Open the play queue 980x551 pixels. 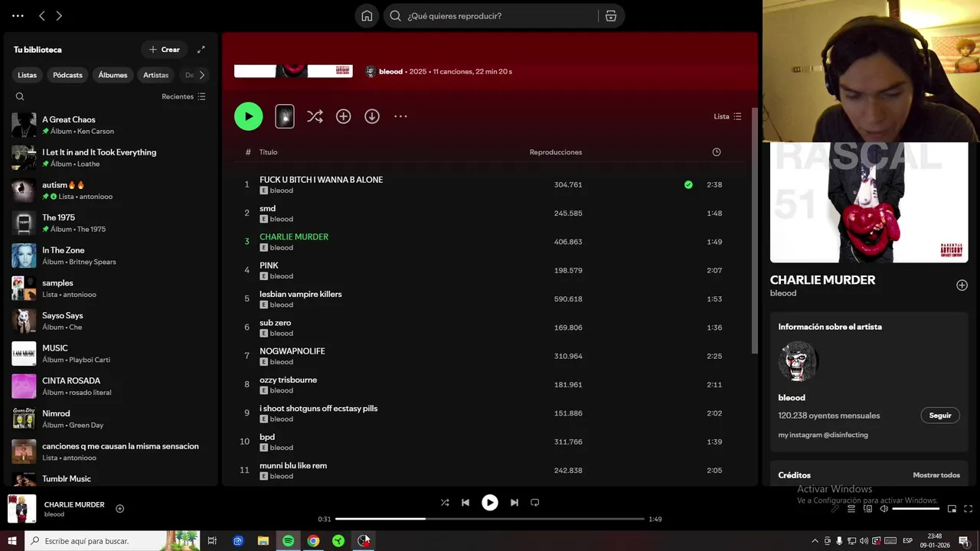(x=851, y=509)
